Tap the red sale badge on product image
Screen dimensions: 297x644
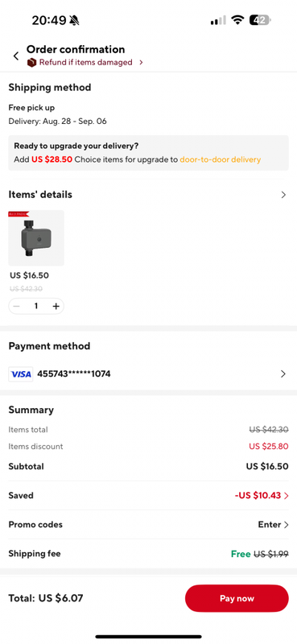[x=19, y=214]
